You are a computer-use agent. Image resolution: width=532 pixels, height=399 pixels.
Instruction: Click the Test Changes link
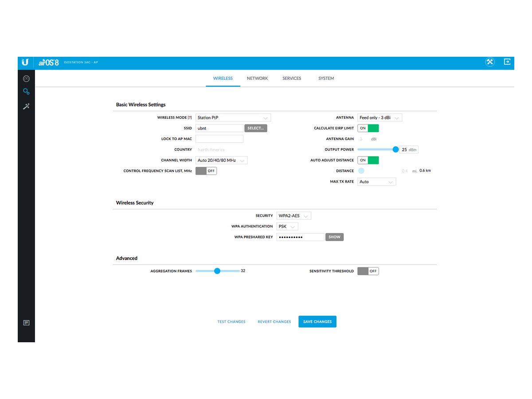tap(231, 322)
